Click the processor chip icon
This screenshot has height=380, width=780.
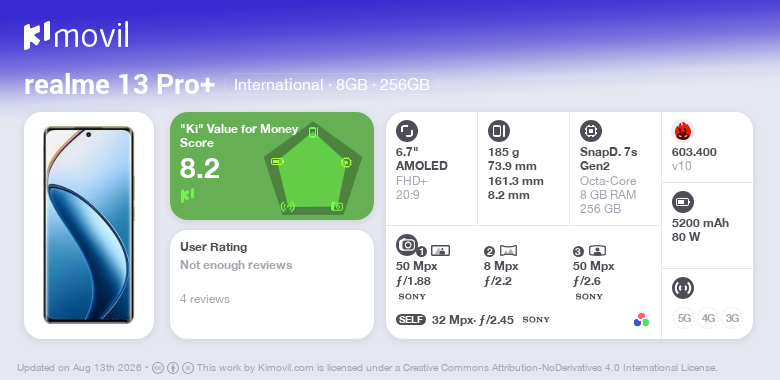click(591, 131)
